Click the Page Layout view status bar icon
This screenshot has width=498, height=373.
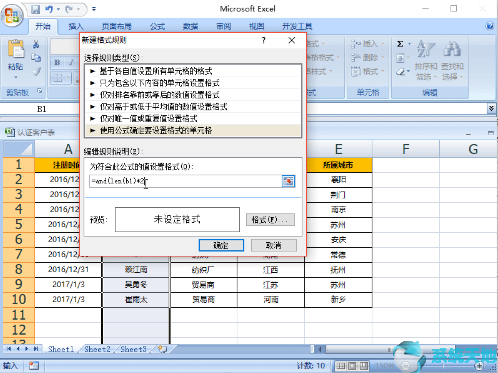click(352, 366)
